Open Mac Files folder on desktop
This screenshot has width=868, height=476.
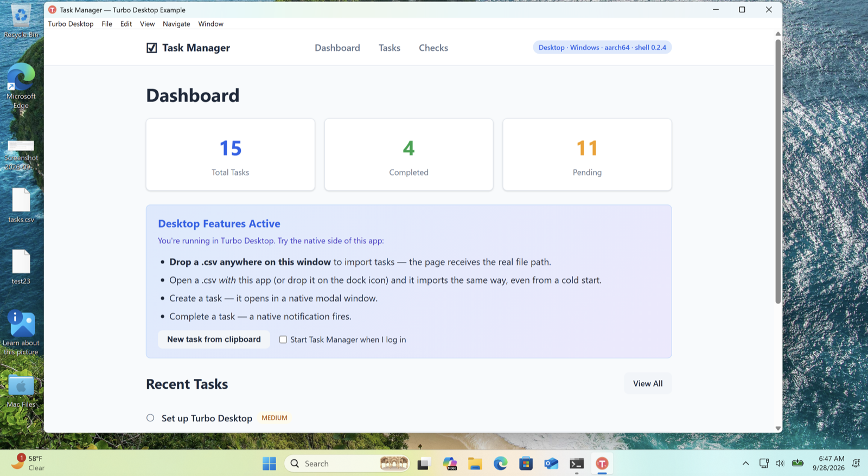pyautogui.click(x=21, y=391)
